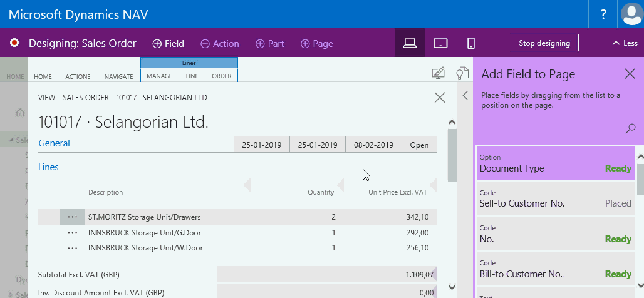Click the search magnifier in field panel
Image resolution: width=644 pixels, height=298 pixels.
630,128
